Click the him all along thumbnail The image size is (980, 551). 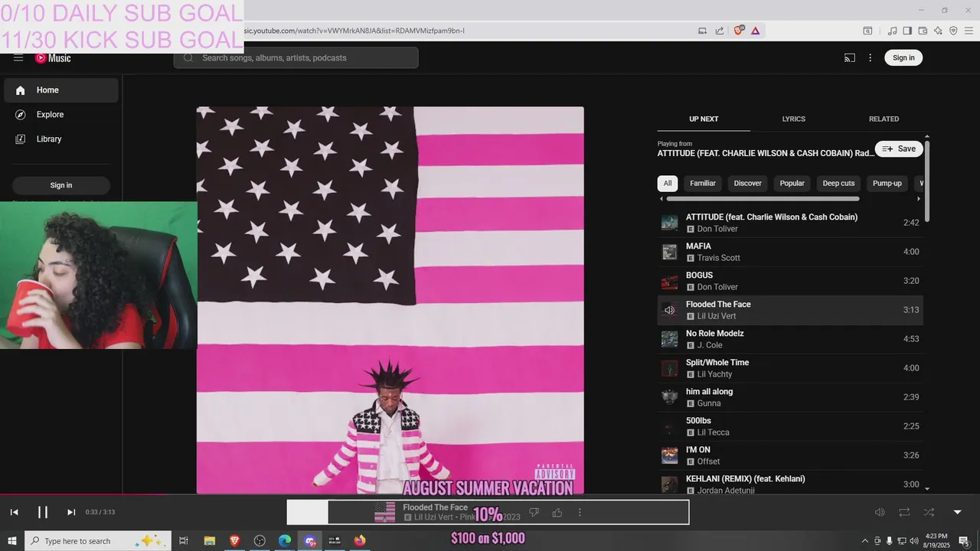tap(670, 397)
